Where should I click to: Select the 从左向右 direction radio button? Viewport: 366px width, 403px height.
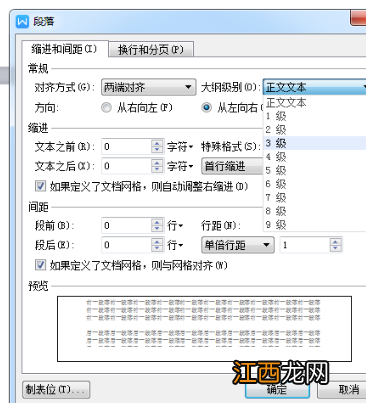click(x=207, y=108)
